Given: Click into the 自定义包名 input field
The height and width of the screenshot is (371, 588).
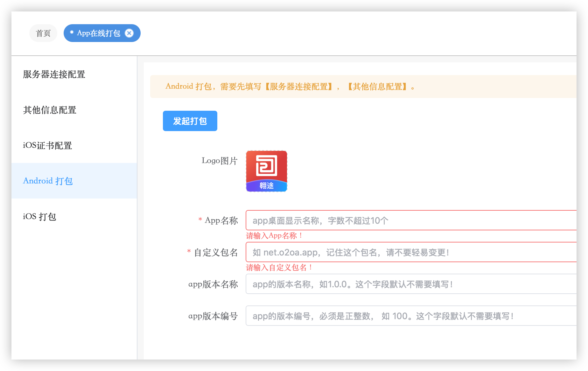Looking at the screenshot, I should [x=410, y=252].
